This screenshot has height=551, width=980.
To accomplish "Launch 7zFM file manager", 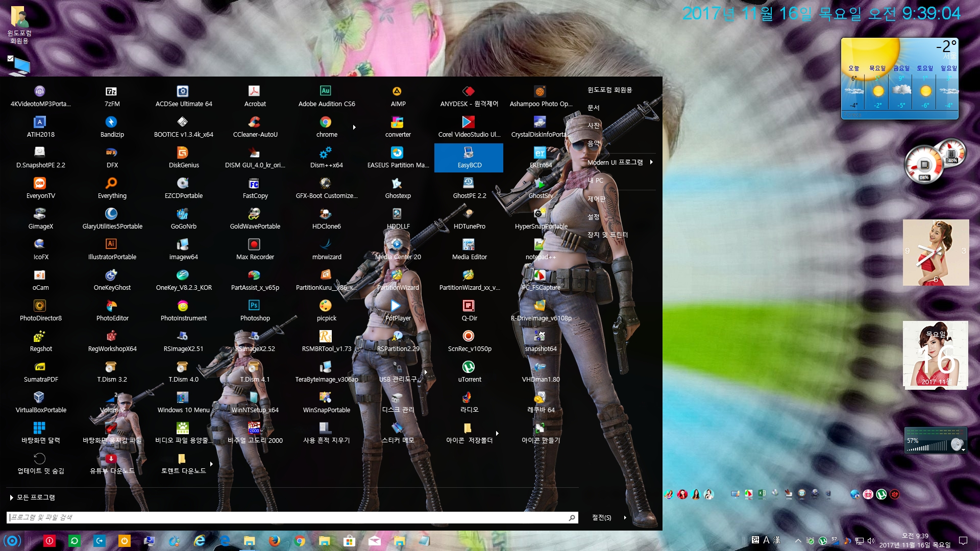I will (x=112, y=97).
